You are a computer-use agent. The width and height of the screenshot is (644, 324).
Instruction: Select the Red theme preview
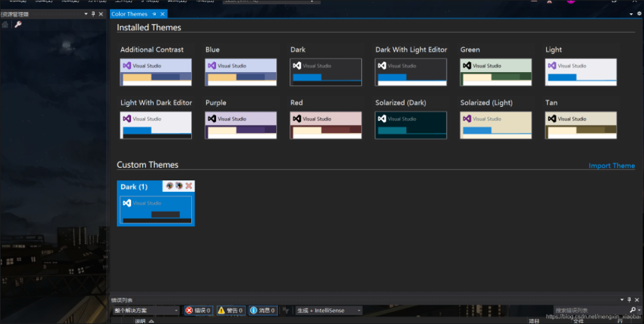click(326, 125)
